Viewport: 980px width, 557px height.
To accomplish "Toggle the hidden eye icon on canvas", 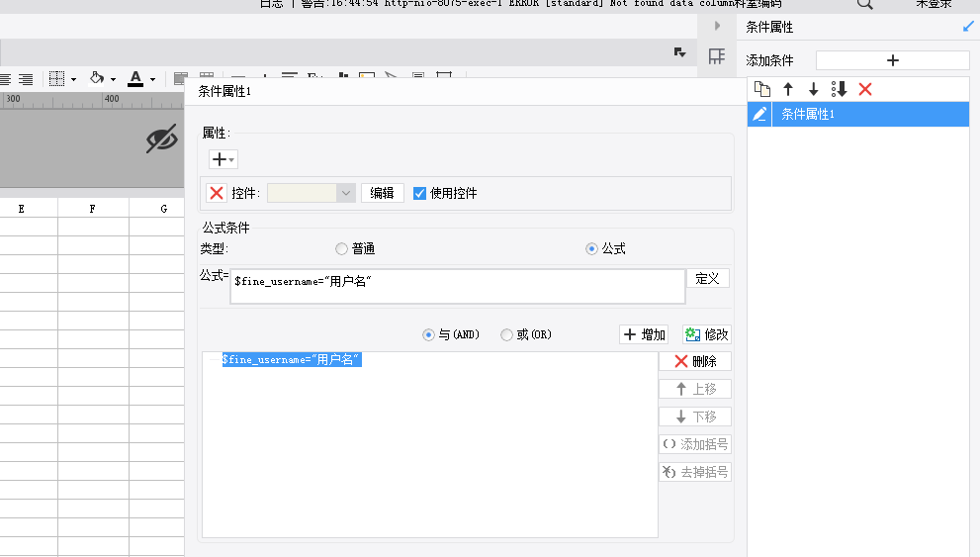I will click(x=162, y=139).
